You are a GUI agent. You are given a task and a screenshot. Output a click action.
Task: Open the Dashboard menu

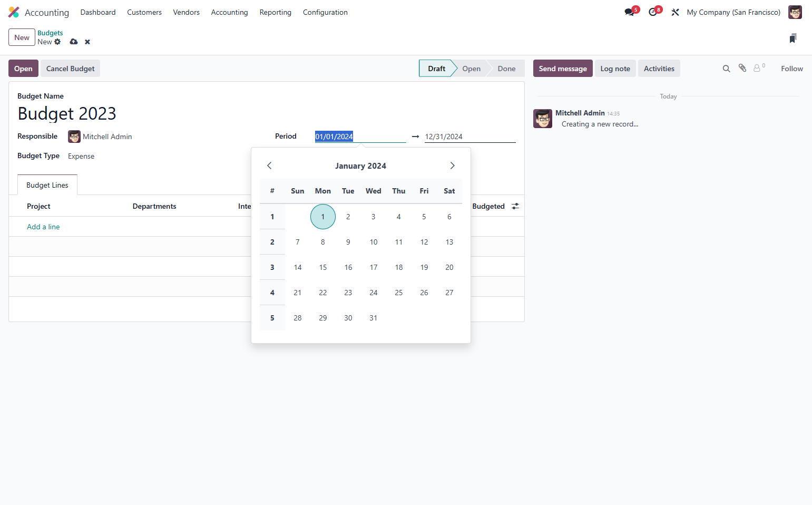pyautogui.click(x=98, y=12)
